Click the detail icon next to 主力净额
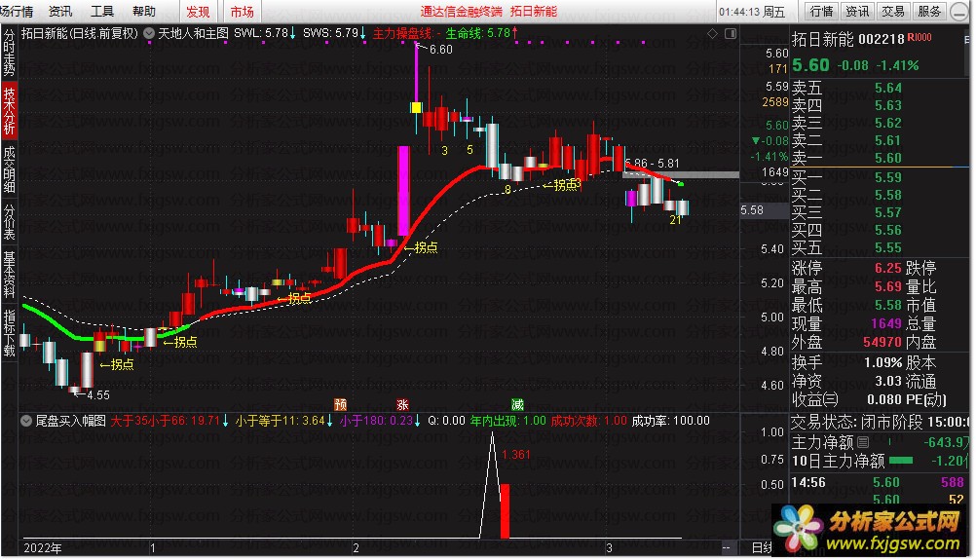This screenshot has height=560, width=976. tap(863, 442)
